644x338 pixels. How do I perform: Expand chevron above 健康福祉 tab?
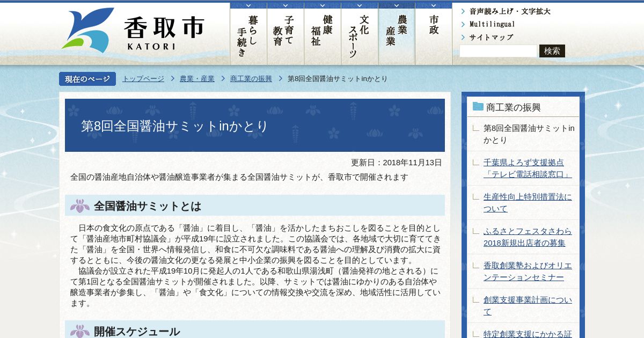(323, 6)
